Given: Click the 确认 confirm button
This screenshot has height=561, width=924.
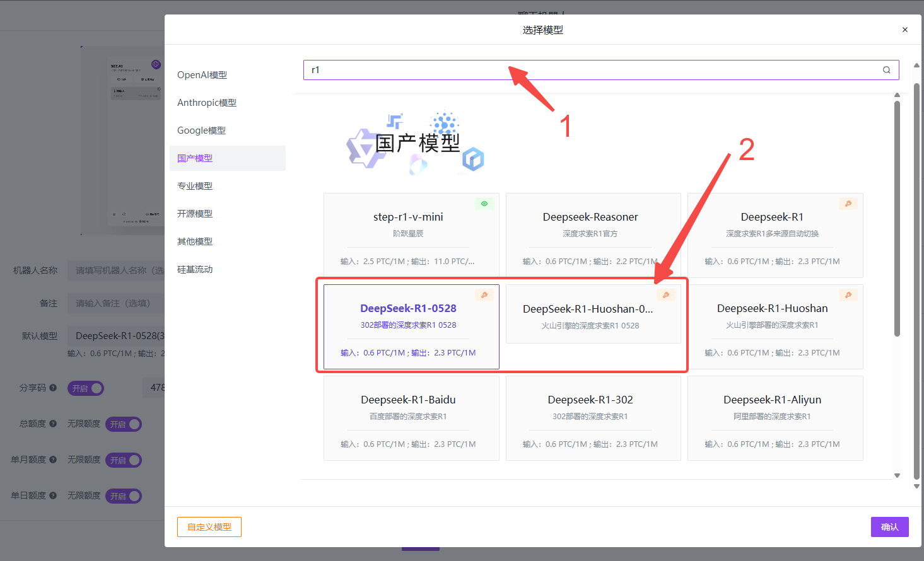Looking at the screenshot, I should point(890,527).
